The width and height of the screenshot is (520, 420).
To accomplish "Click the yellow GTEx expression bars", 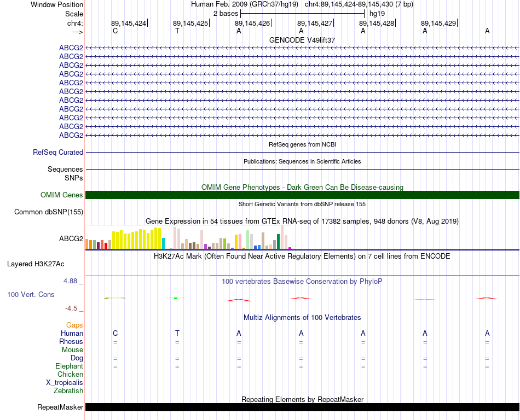I will 137,238.
